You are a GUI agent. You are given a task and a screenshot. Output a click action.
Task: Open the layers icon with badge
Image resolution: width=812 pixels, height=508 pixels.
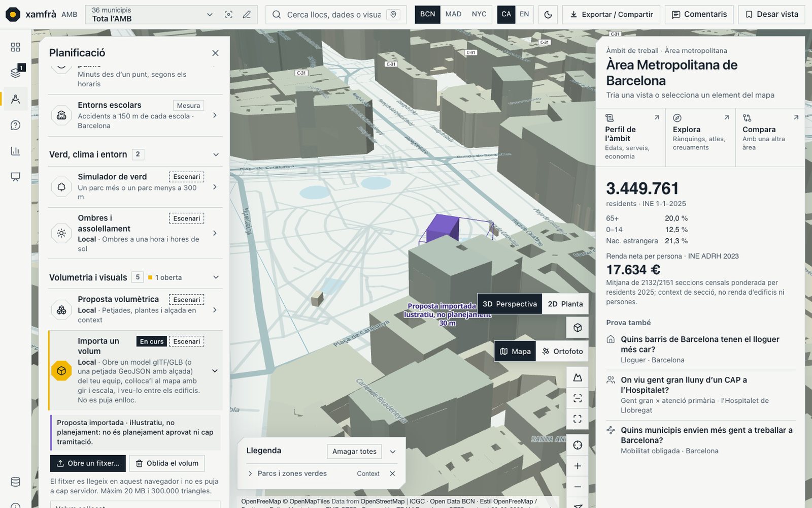tap(15, 73)
